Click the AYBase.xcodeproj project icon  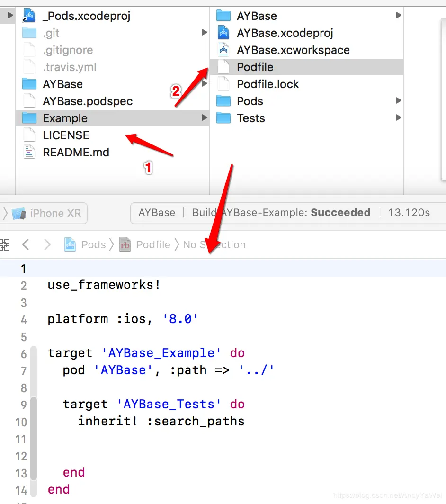click(x=223, y=33)
